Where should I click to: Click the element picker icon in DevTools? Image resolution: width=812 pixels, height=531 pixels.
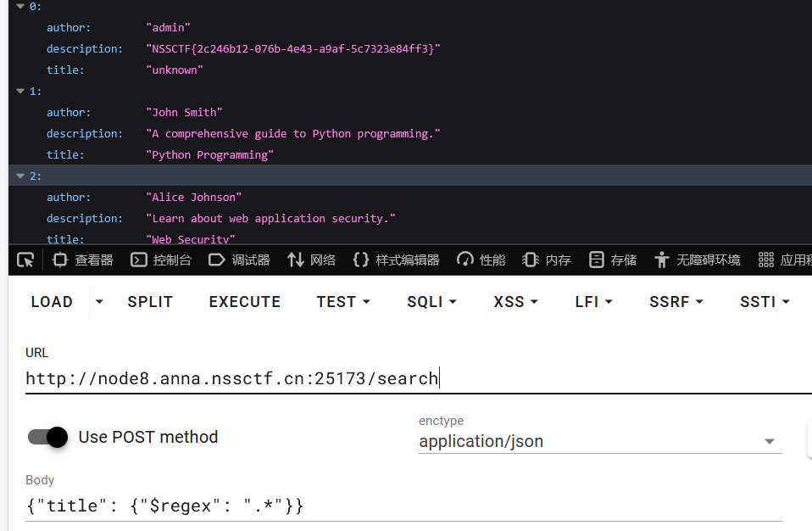[x=25, y=260]
